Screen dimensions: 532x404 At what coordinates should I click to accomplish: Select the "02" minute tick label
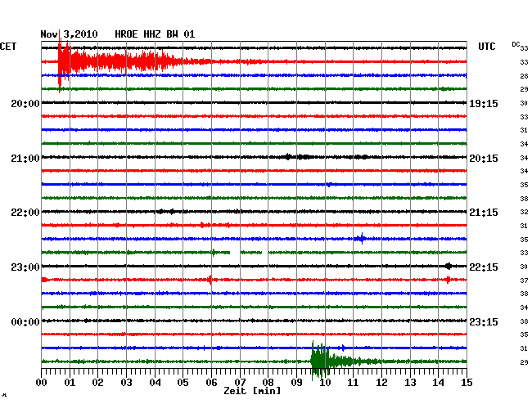pos(97,383)
